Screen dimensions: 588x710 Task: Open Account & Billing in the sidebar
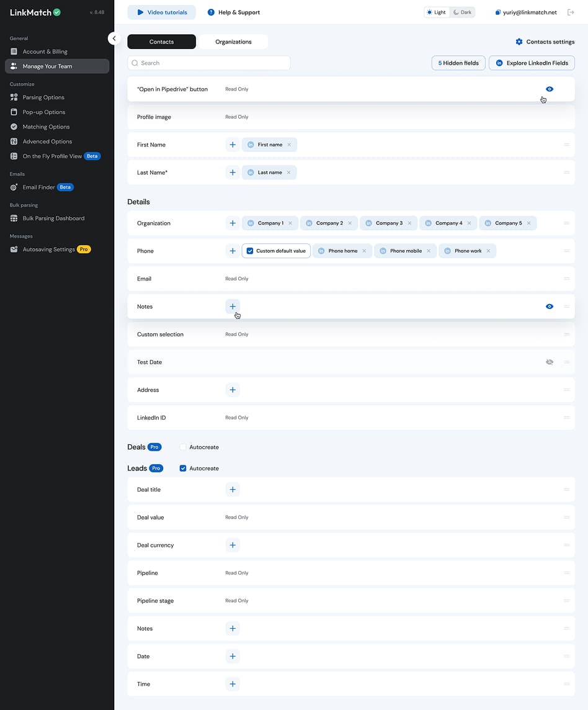coord(14,52)
